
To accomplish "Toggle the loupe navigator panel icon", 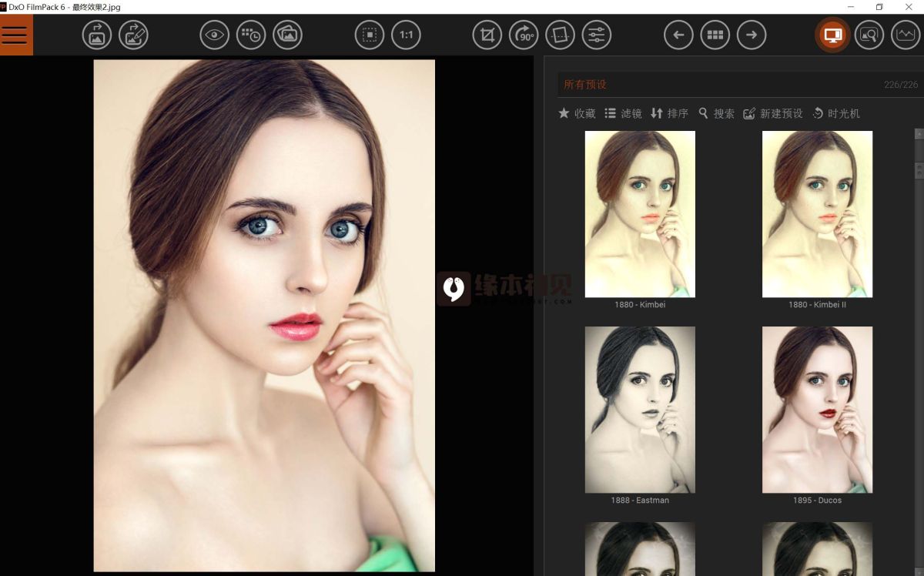I will click(x=869, y=35).
